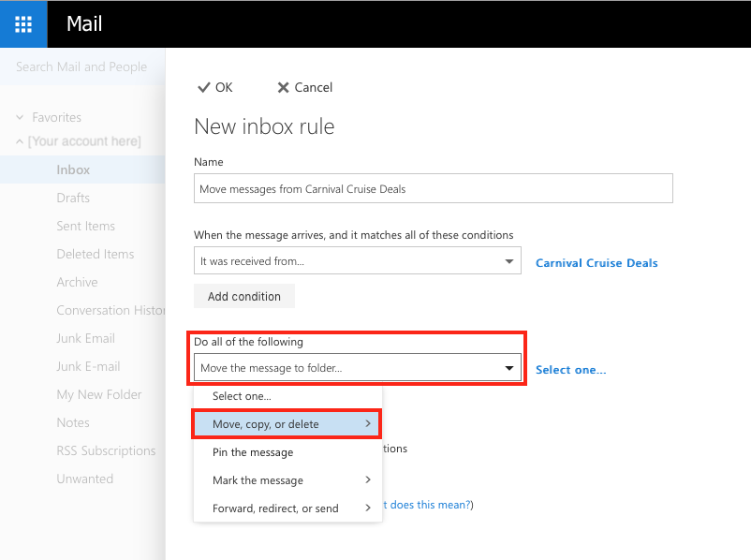Click the Search Mail and People box
Viewport: 751px width, 560px height.
click(x=81, y=67)
